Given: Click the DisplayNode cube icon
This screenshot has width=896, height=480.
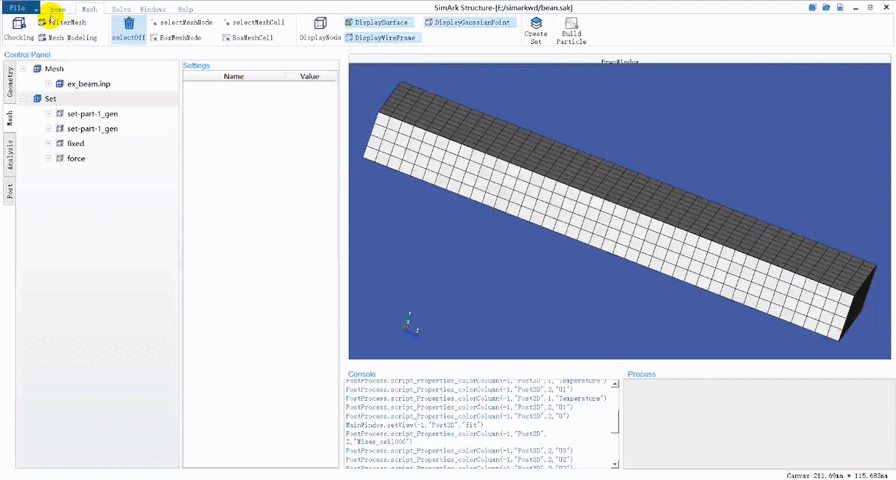Looking at the screenshot, I should coord(320,23).
